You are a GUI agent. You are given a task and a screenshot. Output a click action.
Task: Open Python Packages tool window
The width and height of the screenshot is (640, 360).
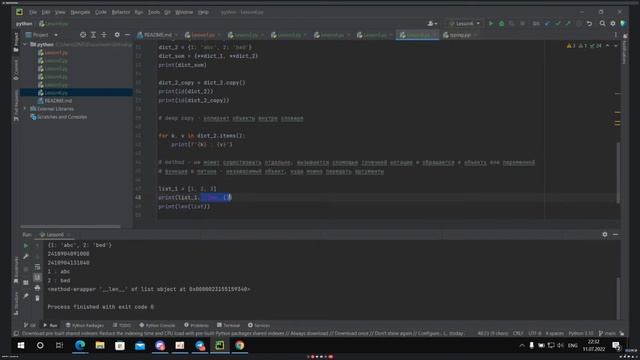tap(85, 325)
